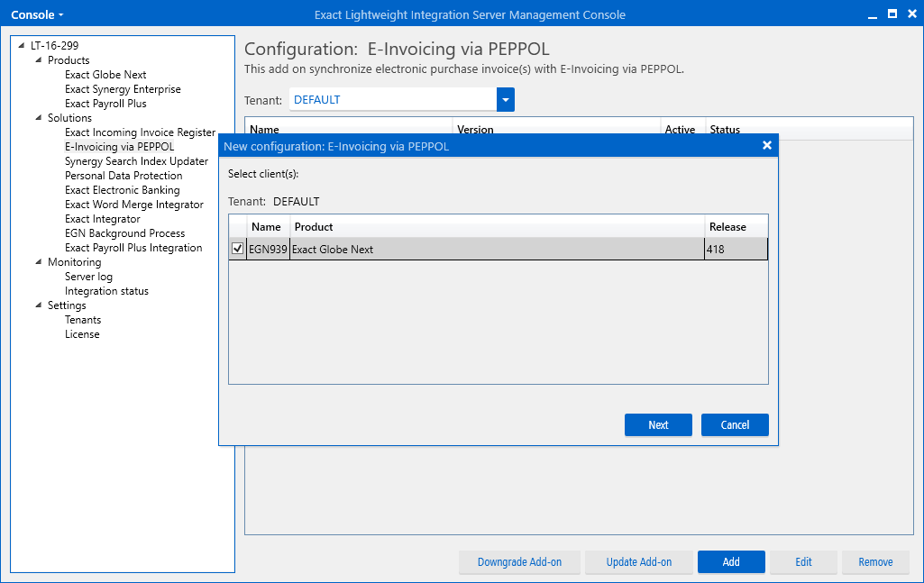Viewport: 924px width, 583px height.
Task: Open Exact Electronic Banking solution
Action: [122, 190]
